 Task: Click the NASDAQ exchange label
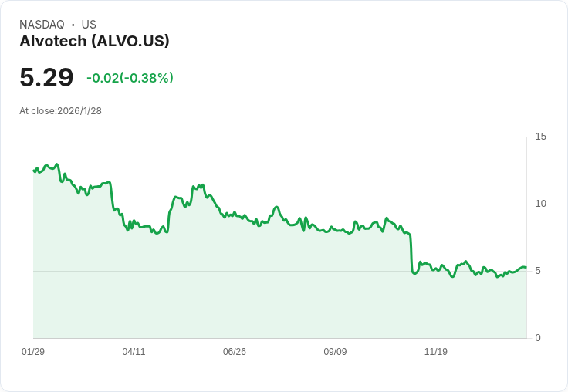[42, 25]
